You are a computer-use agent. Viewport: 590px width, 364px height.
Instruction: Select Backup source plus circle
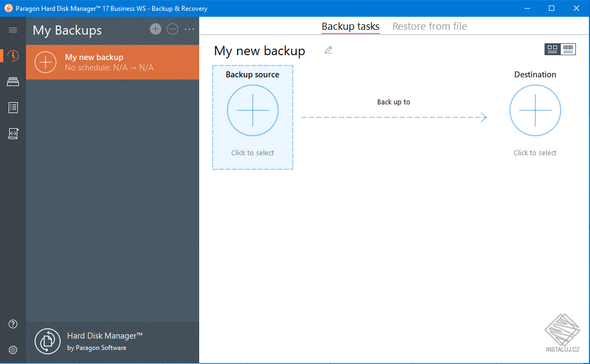click(253, 110)
